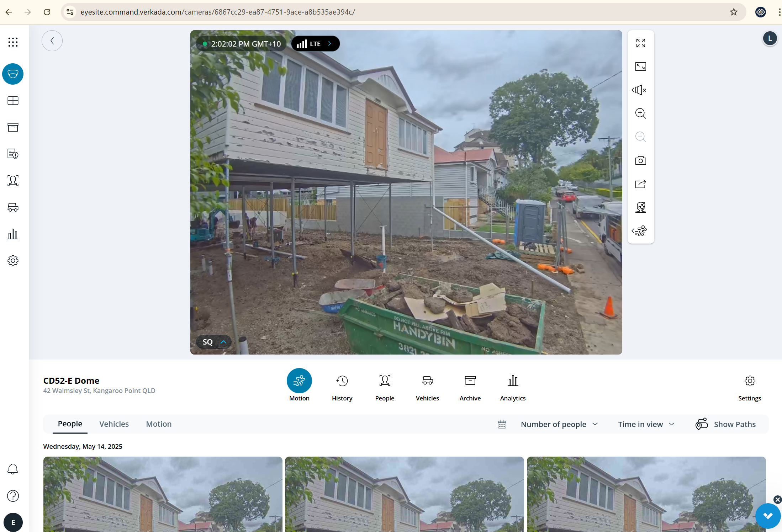Toggle Show Paths
Viewport: 782px width, 532px height.
(726, 424)
